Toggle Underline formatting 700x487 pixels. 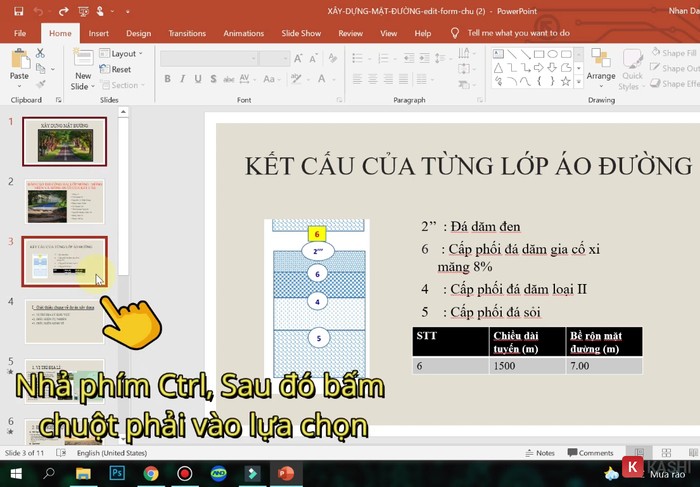pyautogui.click(x=198, y=79)
